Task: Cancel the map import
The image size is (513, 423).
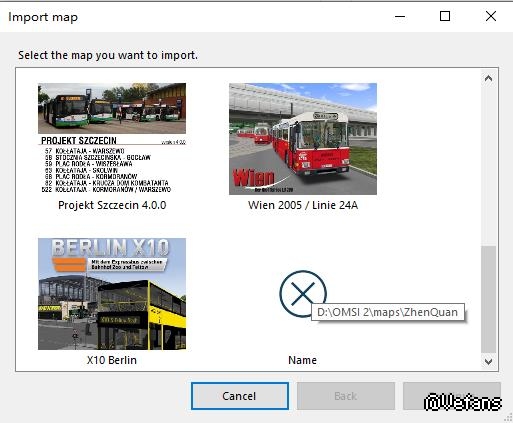Action: (x=240, y=396)
